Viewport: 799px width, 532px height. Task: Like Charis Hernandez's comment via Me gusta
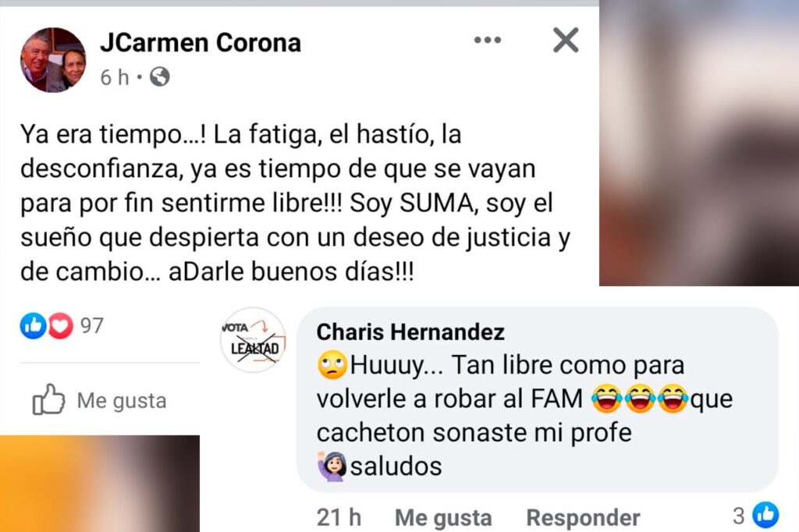pos(443,518)
